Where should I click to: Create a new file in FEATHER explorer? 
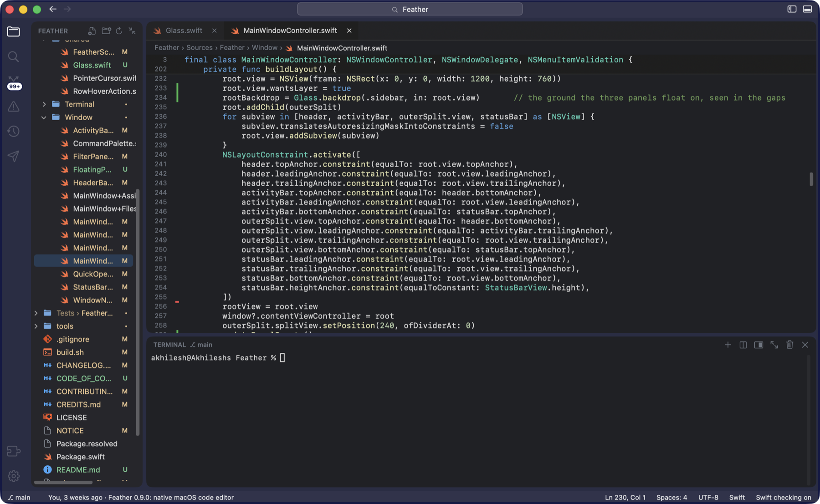click(92, 31)
